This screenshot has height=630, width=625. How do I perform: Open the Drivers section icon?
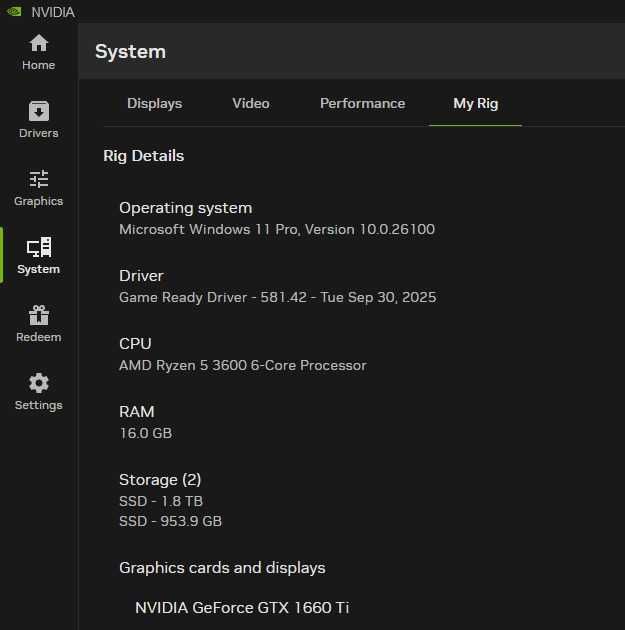pos(39,111)
